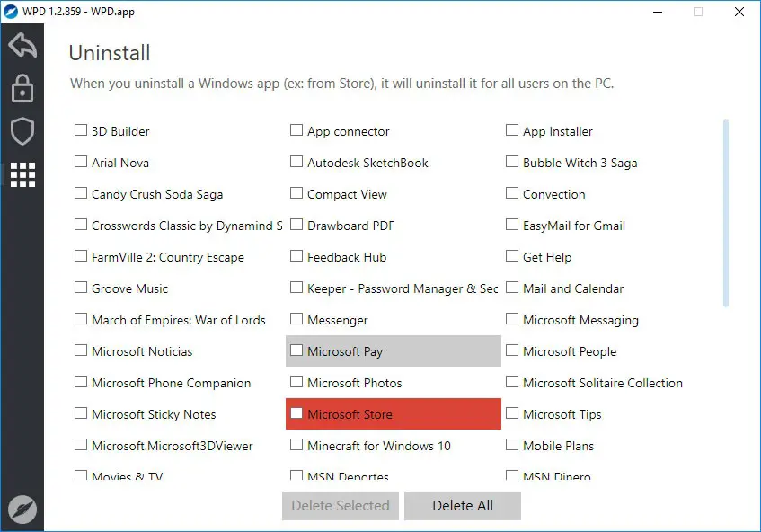The height and width of the screenshot is (532, 761).
Task: Check the Microsoft Store checkbox
Action: click(x=296, y=414)
